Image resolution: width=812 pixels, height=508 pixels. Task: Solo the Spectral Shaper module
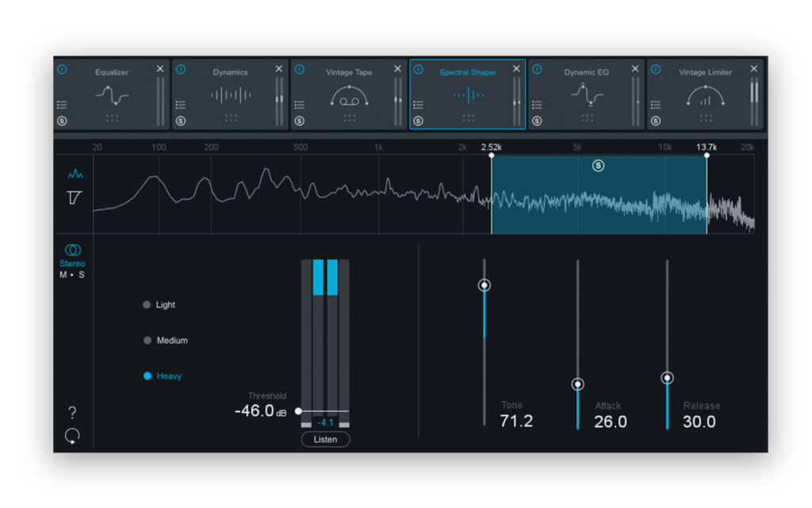(419, 121)
